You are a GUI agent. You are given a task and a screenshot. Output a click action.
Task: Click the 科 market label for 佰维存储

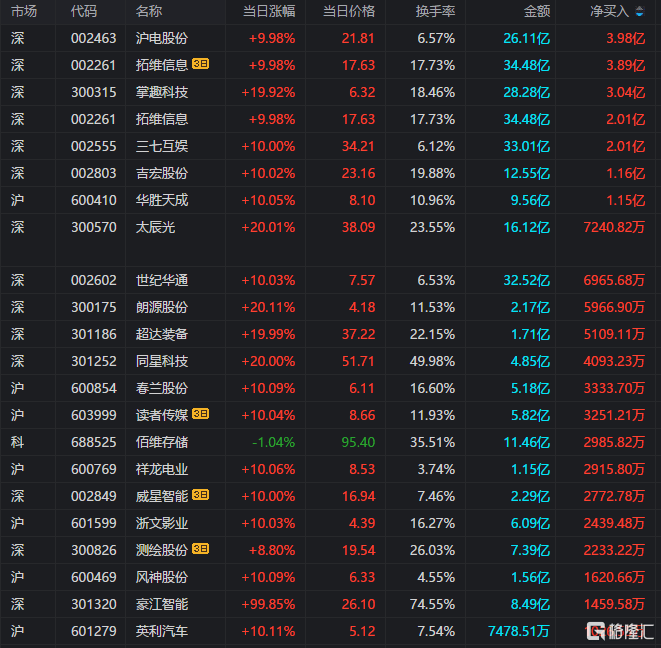click(17, 442)
